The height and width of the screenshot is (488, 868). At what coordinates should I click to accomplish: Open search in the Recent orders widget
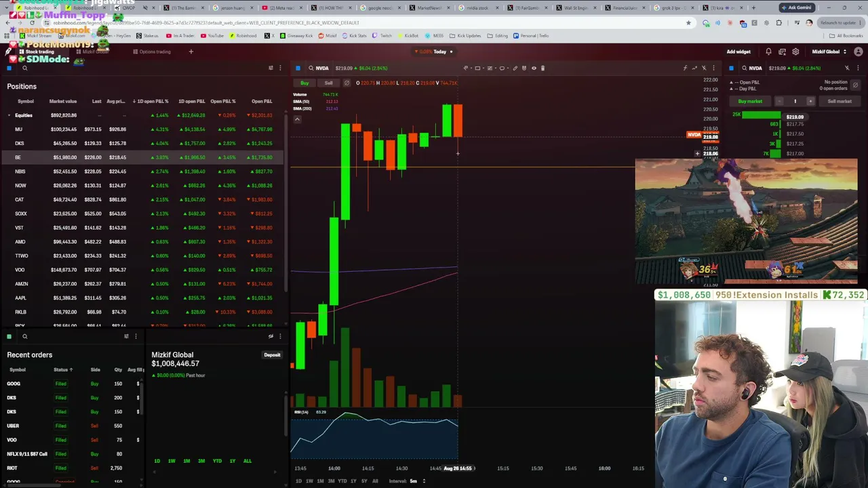coord(24,336)
